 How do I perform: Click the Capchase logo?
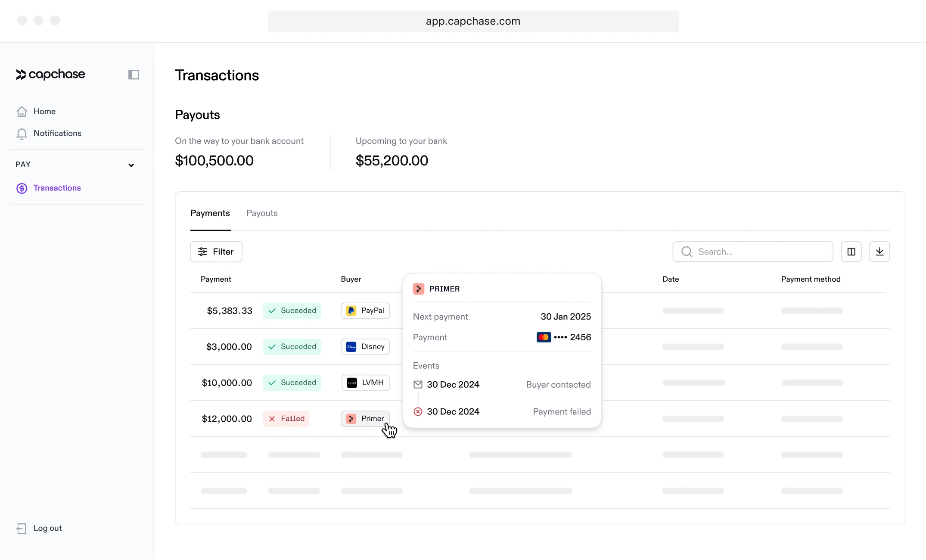click(50, 75)
